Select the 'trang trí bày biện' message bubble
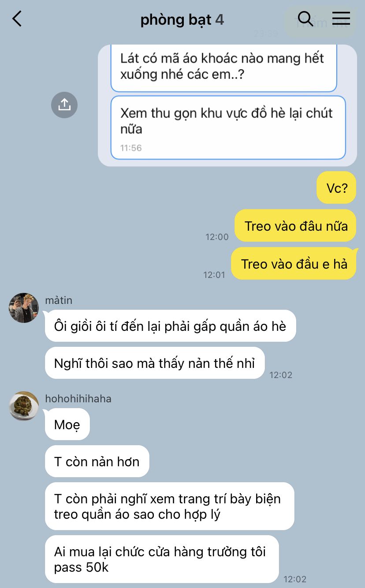The height and width of the screenshot is (588, 365). (x=169, y=506)
